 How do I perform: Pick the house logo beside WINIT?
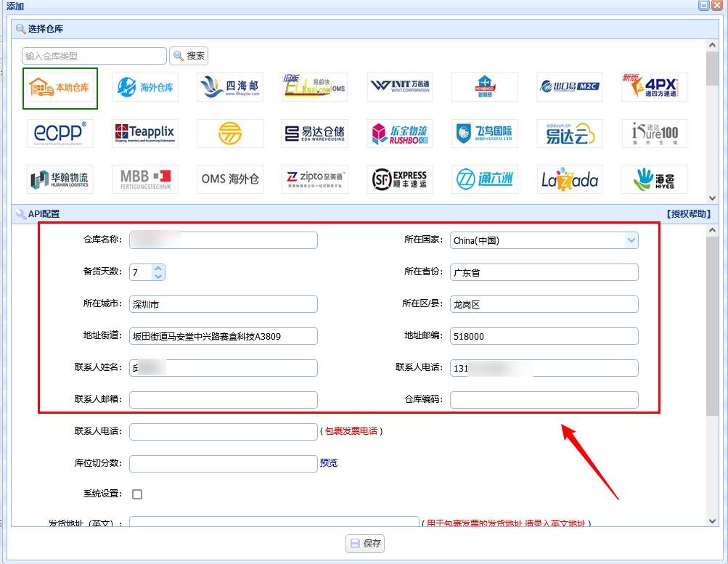[485, 87]
